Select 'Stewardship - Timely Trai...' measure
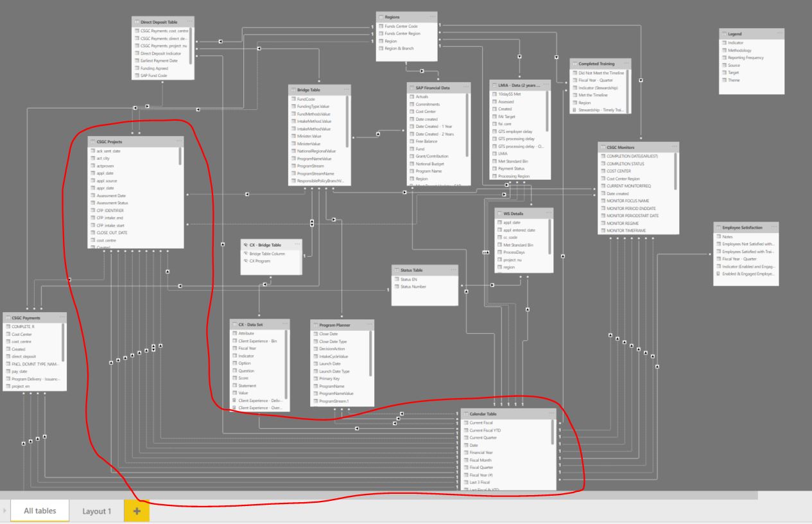 tap(600, 110)
